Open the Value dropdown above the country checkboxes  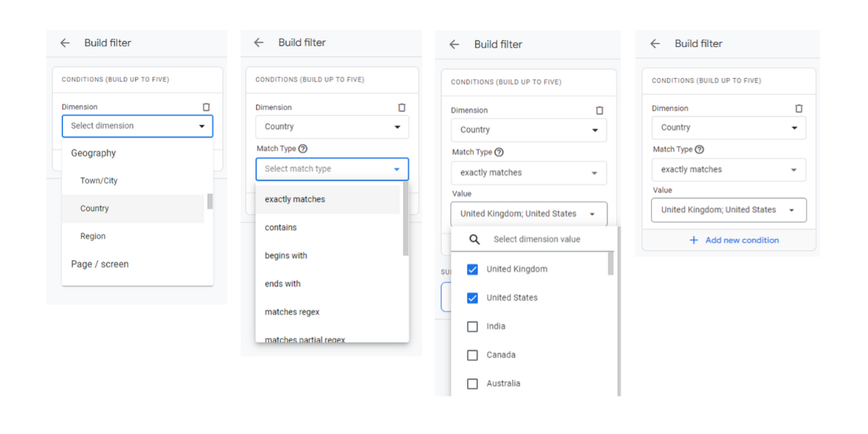(x=529, y=213)
